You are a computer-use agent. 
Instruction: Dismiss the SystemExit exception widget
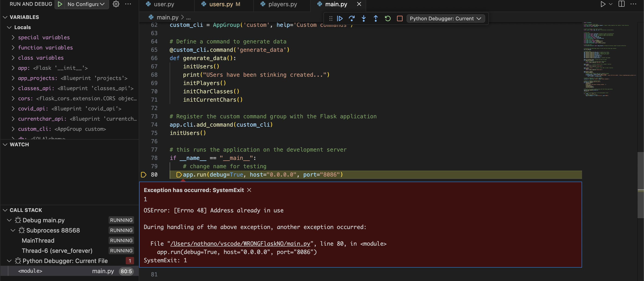click(249, 190)
